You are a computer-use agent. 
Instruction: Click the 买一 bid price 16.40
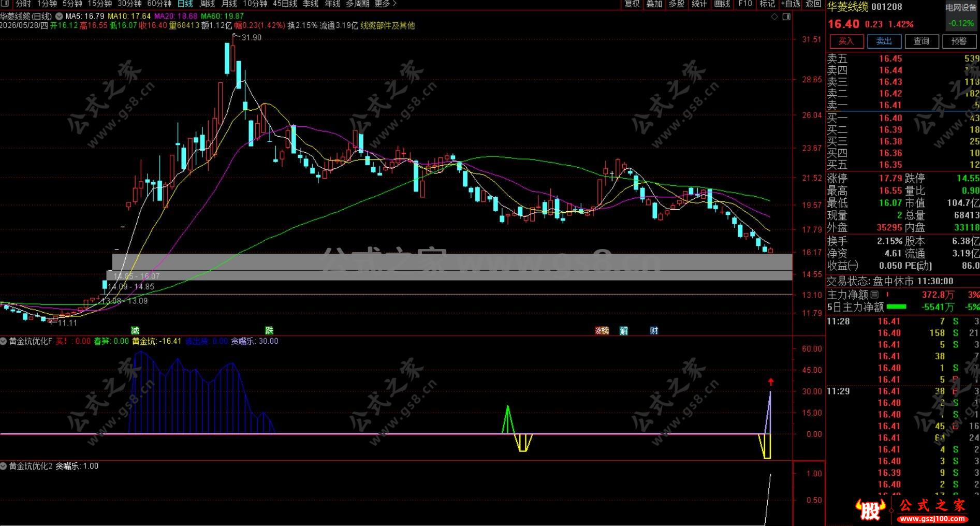890,118
